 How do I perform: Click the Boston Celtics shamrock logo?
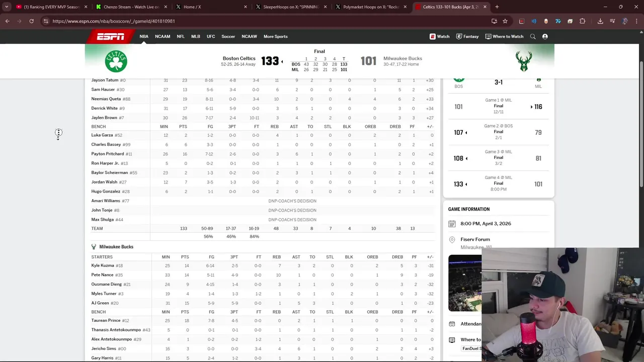(116, 61)
